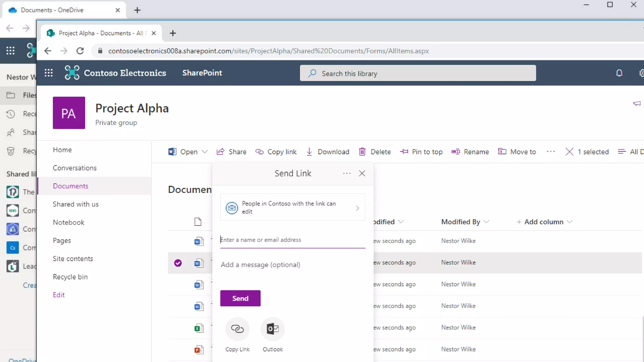The width and height of the screenshot is (644, 362).
Task: Click the Rename command
Action: pos(470,152)
